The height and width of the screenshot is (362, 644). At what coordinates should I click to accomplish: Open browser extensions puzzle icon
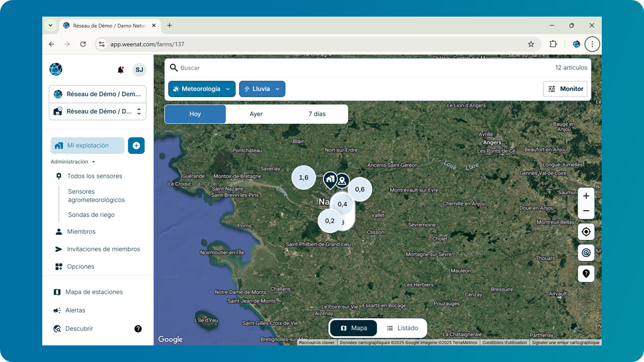point(553,44)
